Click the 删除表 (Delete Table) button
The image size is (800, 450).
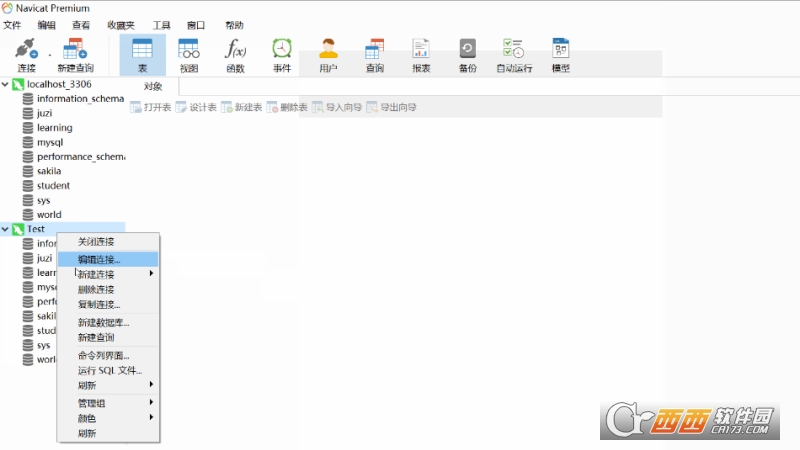point(287,107)
